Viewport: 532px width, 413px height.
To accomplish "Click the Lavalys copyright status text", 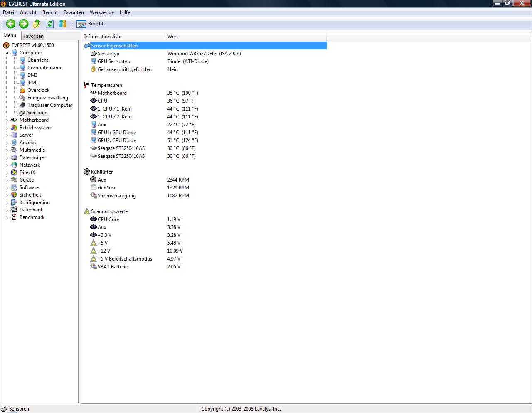I will [241, 409].
